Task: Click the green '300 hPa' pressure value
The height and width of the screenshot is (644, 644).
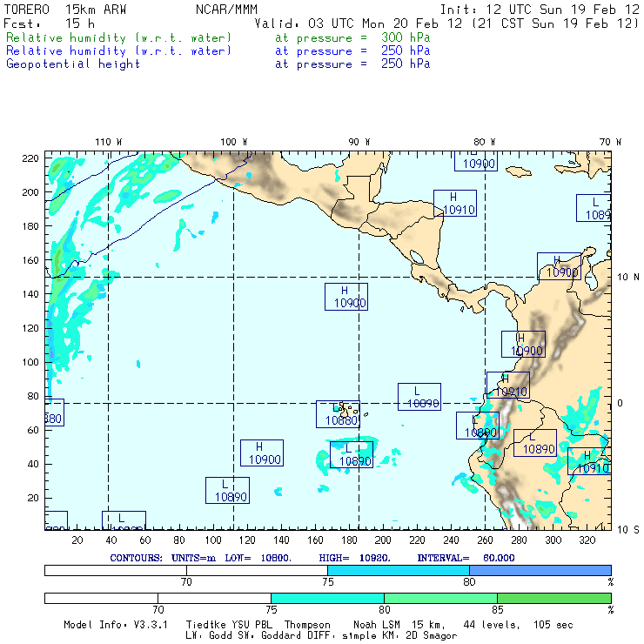Action: click(x=406, y=37)
